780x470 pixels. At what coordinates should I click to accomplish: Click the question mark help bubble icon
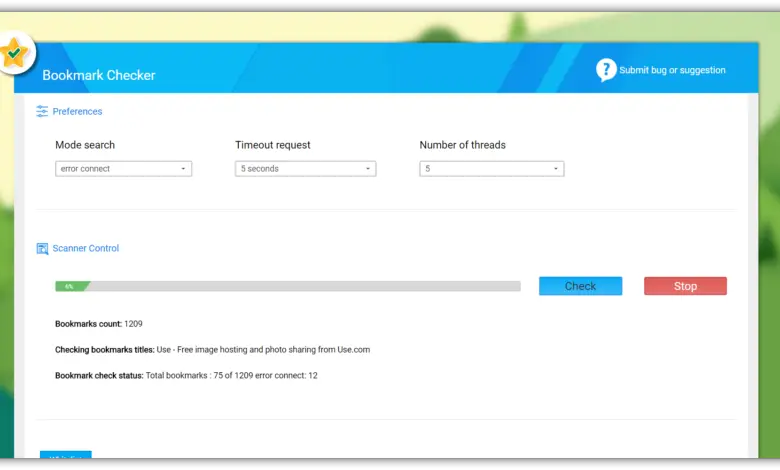(606, 70)
